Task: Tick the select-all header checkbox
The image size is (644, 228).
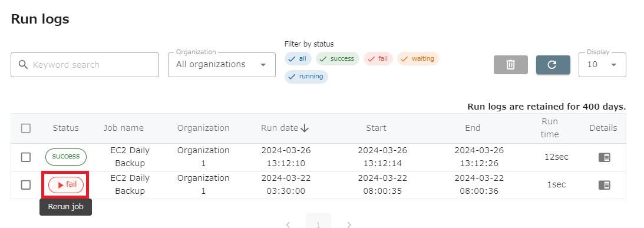Action: tap(26, 128)
